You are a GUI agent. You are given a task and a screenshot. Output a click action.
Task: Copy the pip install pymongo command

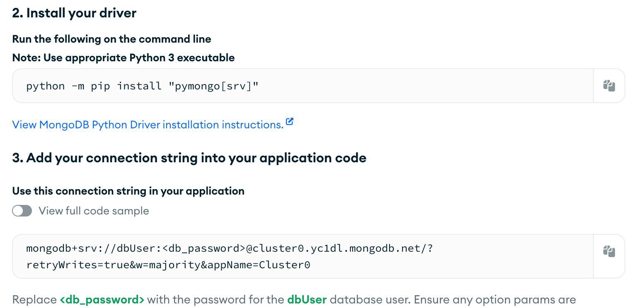click(609, 86)
